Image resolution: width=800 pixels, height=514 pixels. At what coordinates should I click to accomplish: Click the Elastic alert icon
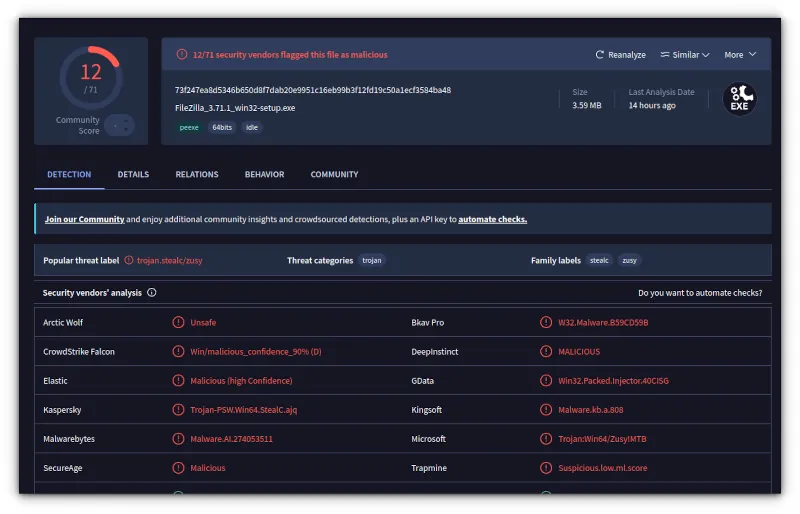pyautogui.click(x=178, y=381)
